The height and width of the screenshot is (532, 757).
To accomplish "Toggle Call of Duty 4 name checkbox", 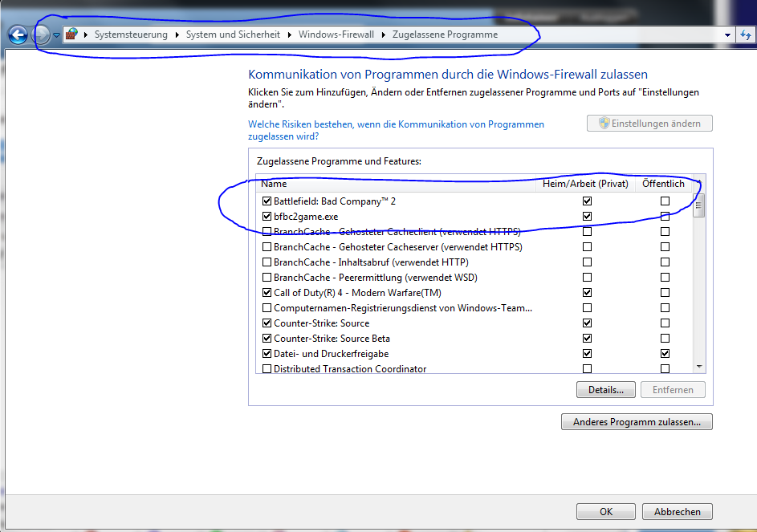I will (267, 293).
